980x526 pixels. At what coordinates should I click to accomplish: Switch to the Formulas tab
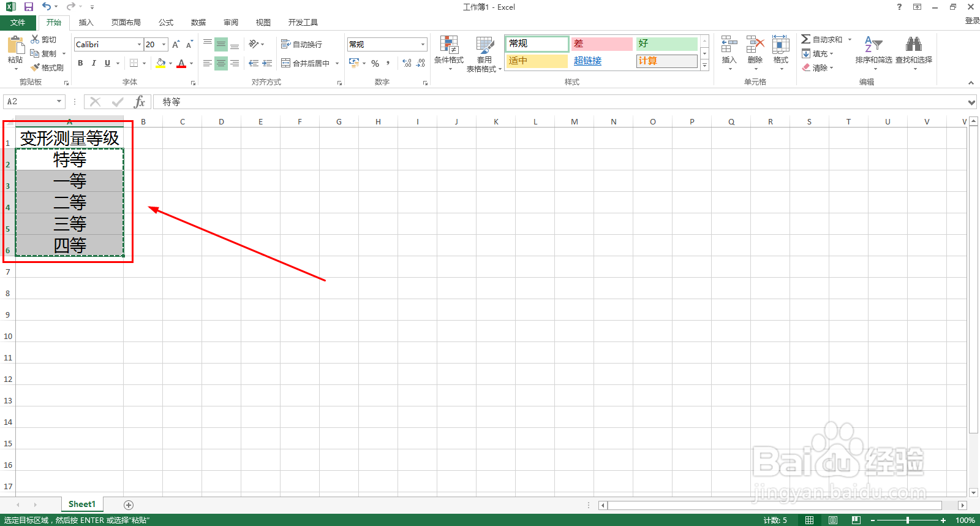pos(166,23)
